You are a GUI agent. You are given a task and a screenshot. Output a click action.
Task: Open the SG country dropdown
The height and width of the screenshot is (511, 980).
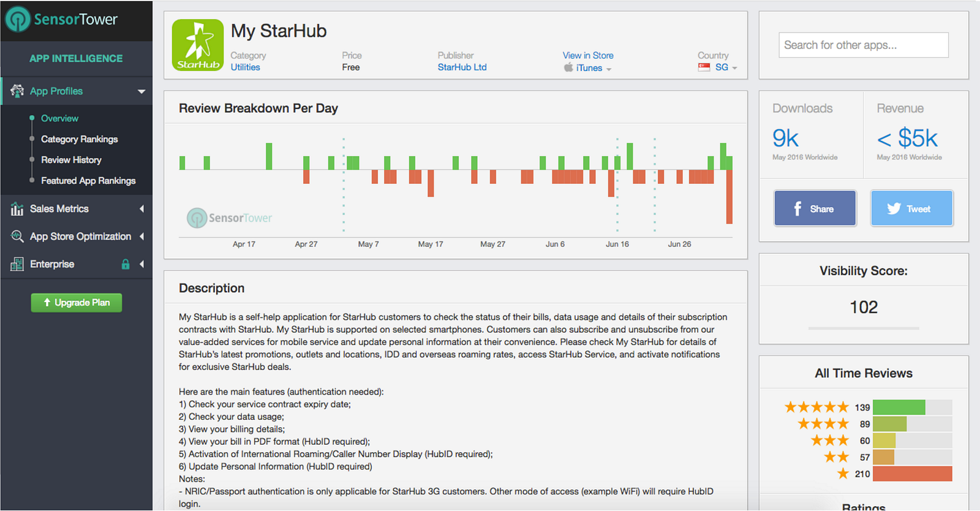coord(734,68)
